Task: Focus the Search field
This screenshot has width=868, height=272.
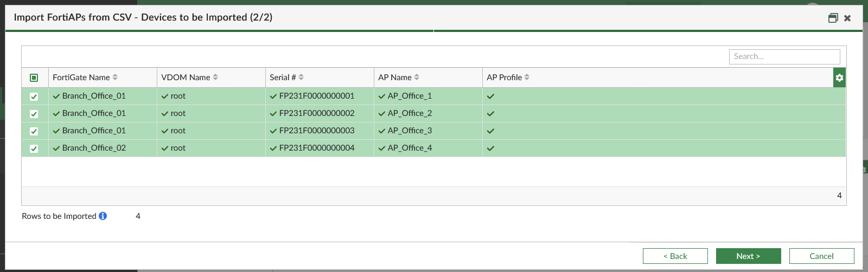Action: [x=784, y=56]
